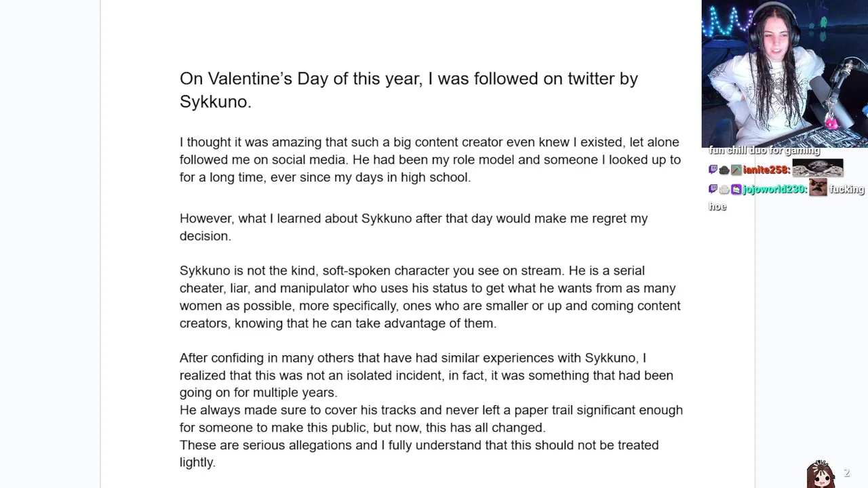
Task: Click the chibi girl avatar icon
Action: tap(821, 474)
